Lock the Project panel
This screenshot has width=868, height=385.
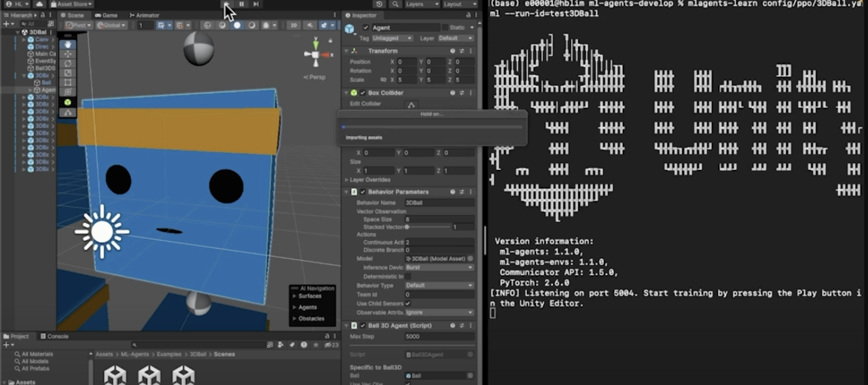coord(327,336)
